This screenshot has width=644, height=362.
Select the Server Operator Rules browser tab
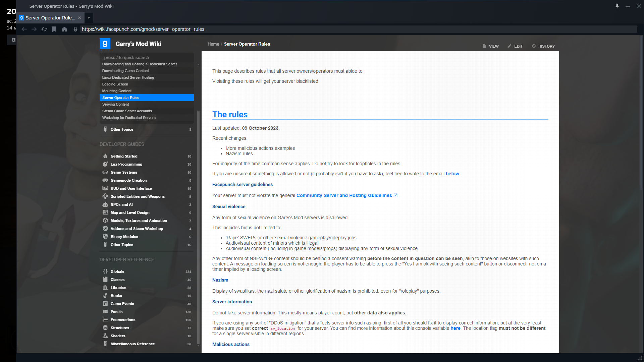pos(50,18)
